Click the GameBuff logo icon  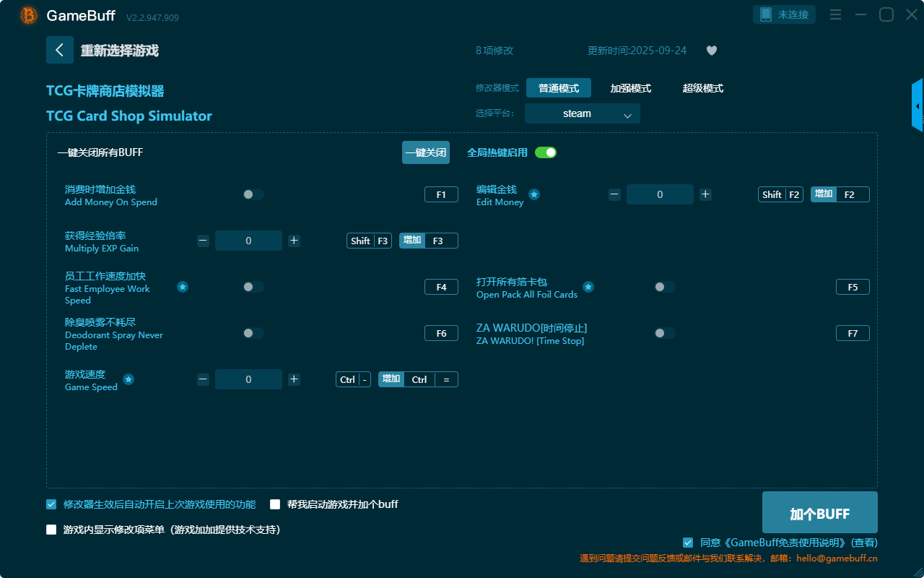click(29, 15)
